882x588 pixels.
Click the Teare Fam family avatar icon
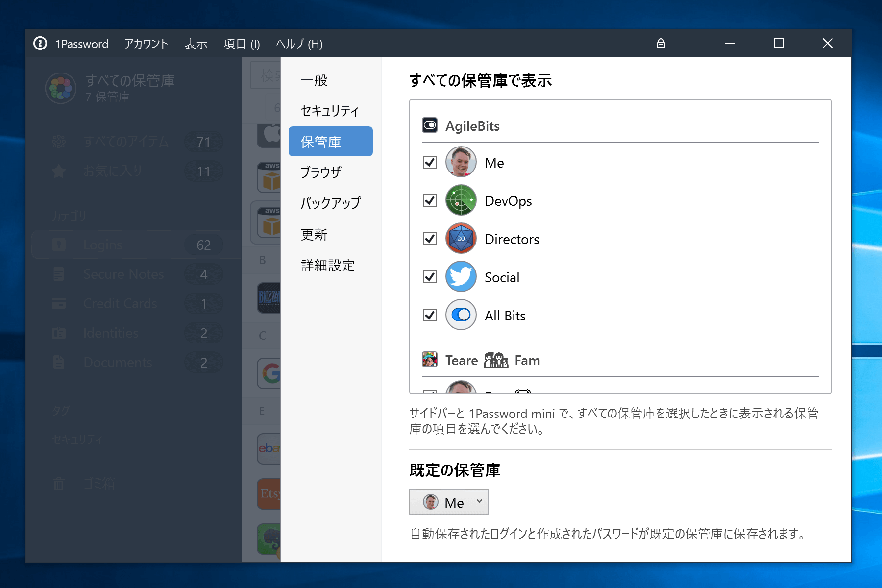point(430,360)
